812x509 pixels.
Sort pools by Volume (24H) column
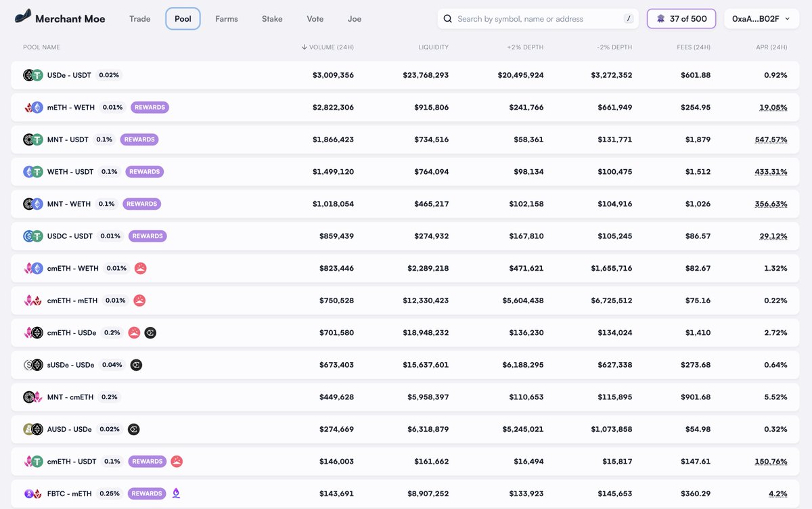point(328,47)
